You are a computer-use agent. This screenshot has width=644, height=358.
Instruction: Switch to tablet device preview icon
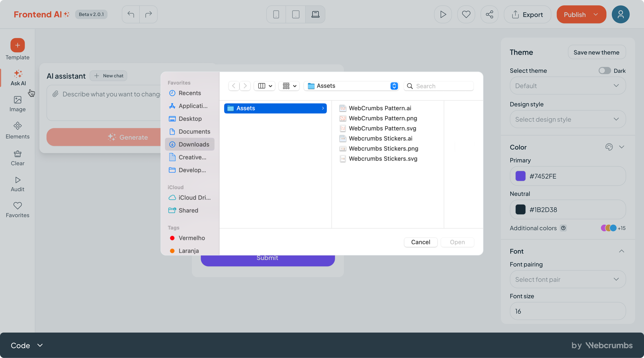tap(295, 14)
